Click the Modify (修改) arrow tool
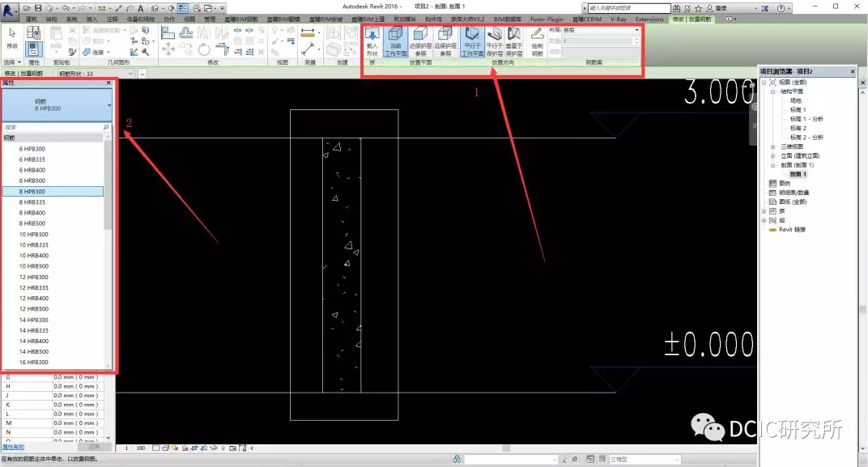This screenshot has width=868, height=467. click(x=12, y=39)
